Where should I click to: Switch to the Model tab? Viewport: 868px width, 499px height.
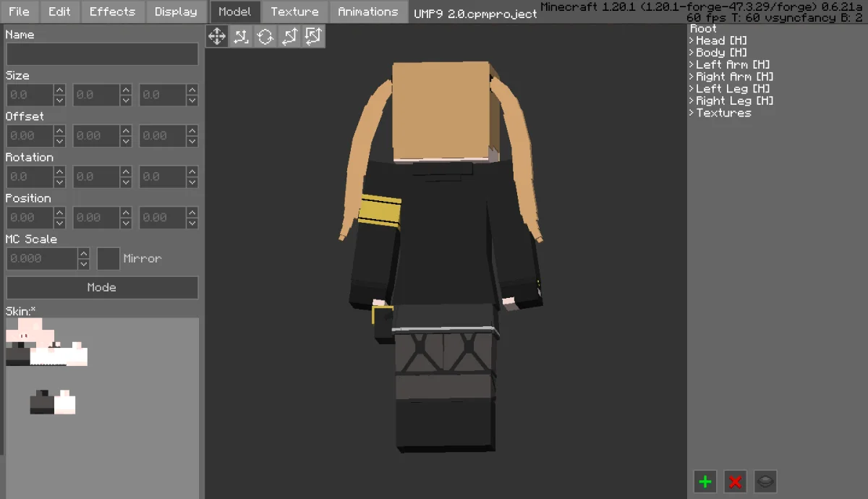point(235,12)
